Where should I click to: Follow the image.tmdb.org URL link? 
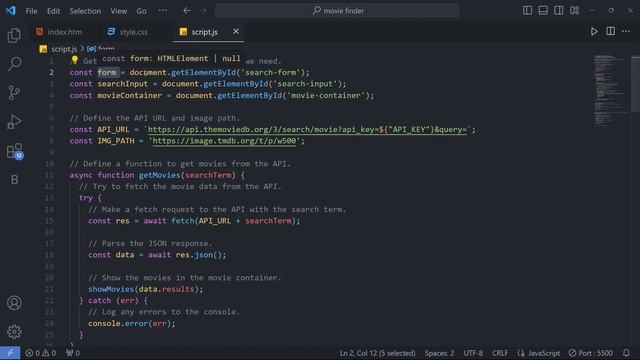coord(224,141)
